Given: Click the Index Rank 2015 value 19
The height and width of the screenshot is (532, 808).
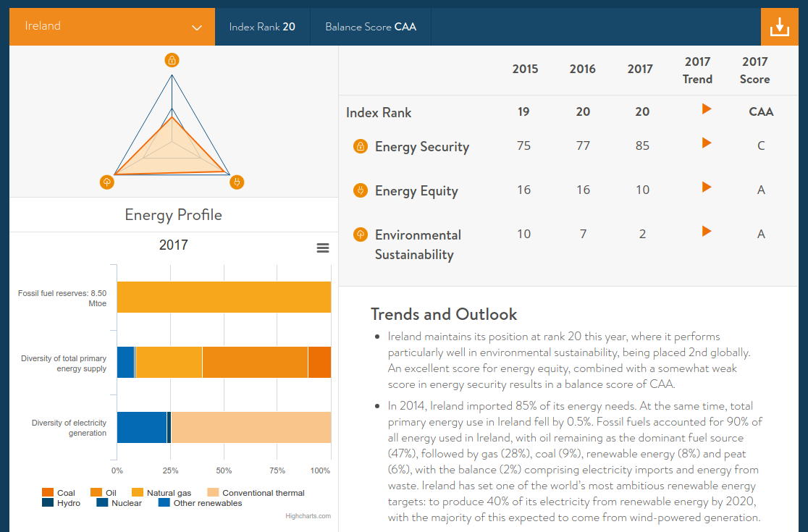Looking at the screenshot, I should pyautogui.click(x=523, y=111).
